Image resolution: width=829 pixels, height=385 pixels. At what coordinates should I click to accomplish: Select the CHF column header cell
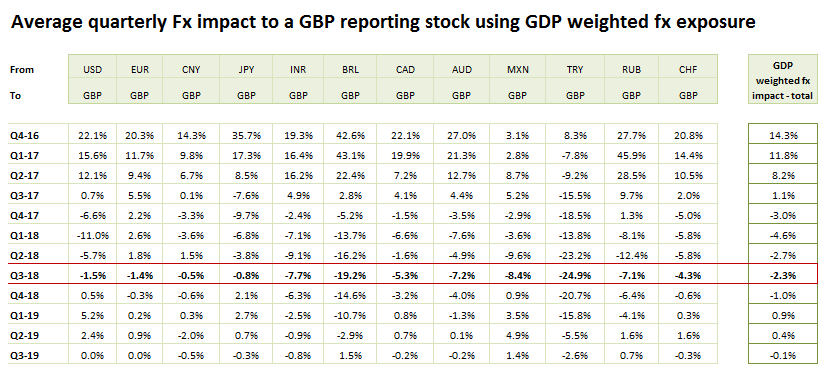pos(689,69)
